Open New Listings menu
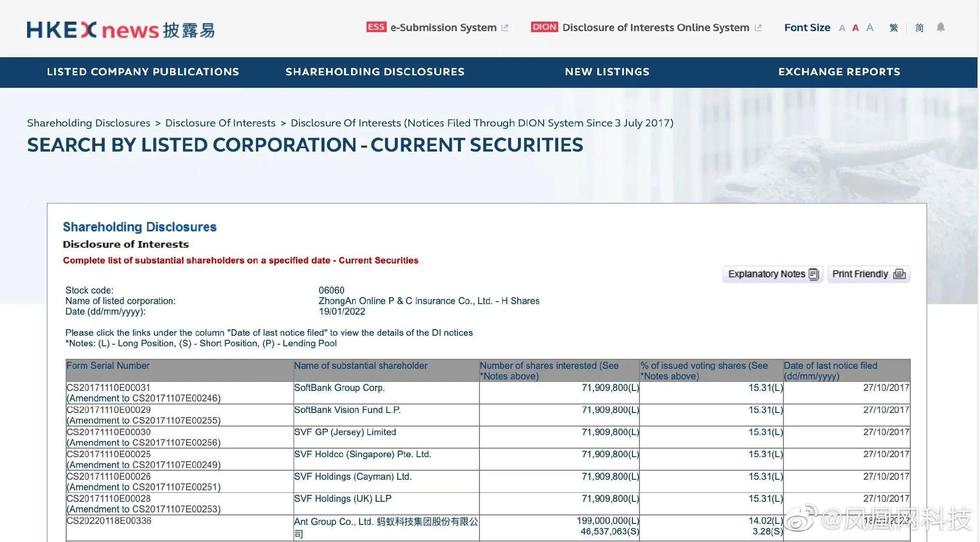Screen dimensions: 980x542 [x=607, y=72]
